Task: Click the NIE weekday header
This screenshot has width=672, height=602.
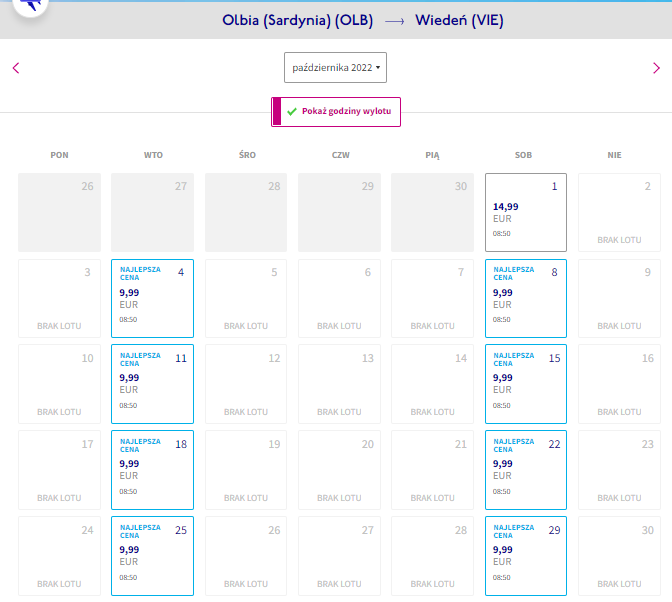Action: (x=614, y=155)
